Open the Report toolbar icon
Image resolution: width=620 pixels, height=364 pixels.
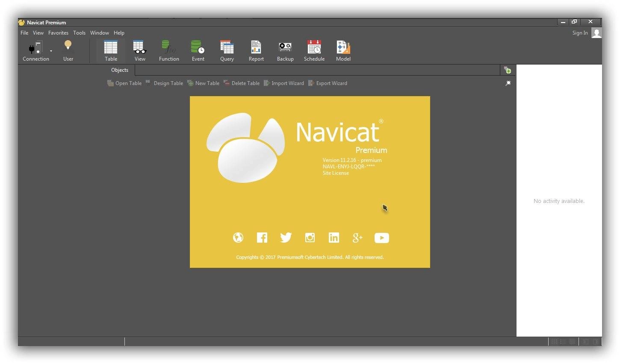pos(256,47)
